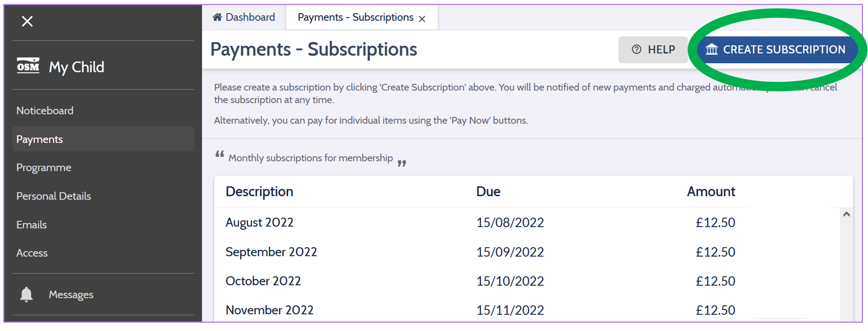Open Messages in the sidebar
The image size is (868, 331).
tap(71, 295)
